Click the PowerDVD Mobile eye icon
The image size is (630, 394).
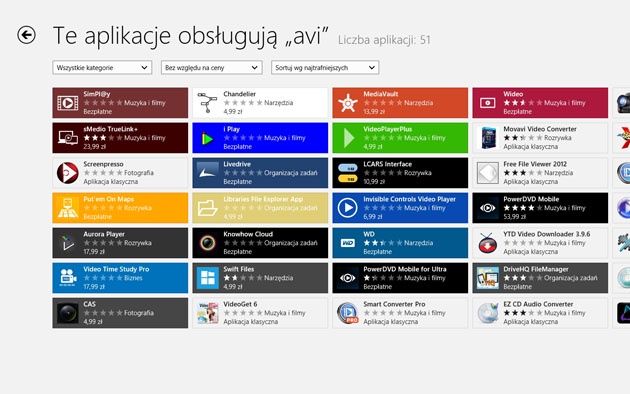487,208
